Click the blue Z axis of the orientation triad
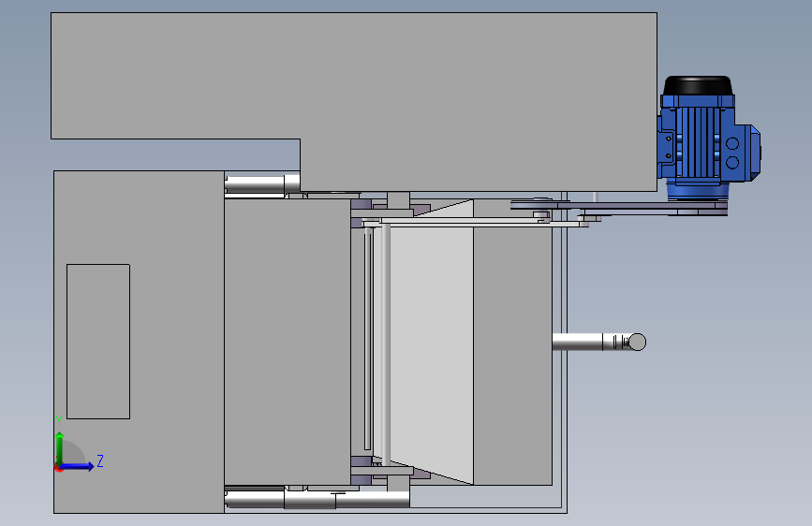Image resolution: width=812 pixels, height=526 pixels. pos(78,466)
